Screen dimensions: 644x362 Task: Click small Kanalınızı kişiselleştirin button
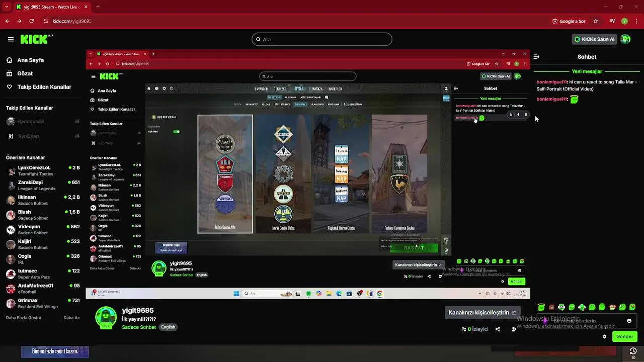click(x=419, y=265)
